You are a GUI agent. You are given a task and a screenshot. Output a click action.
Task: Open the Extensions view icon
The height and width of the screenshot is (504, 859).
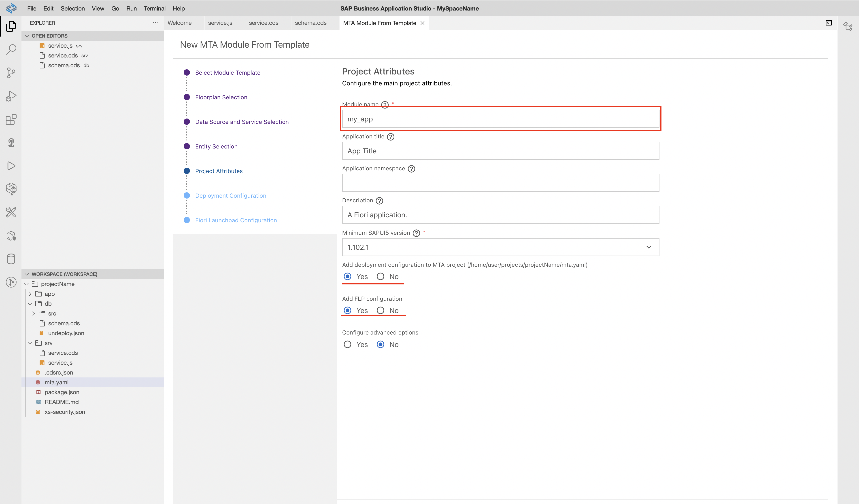coord(11,119)
